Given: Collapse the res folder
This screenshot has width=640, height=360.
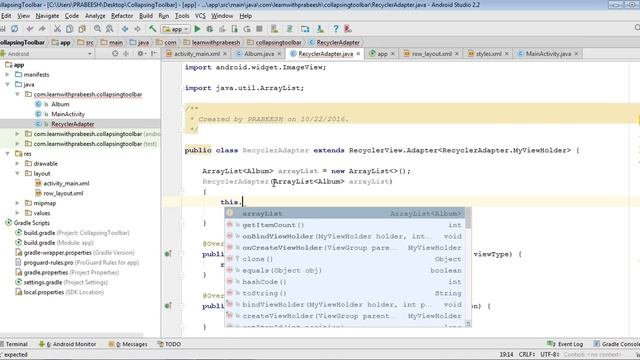Looking at the screenshot, I should click(x=7, y=153).
